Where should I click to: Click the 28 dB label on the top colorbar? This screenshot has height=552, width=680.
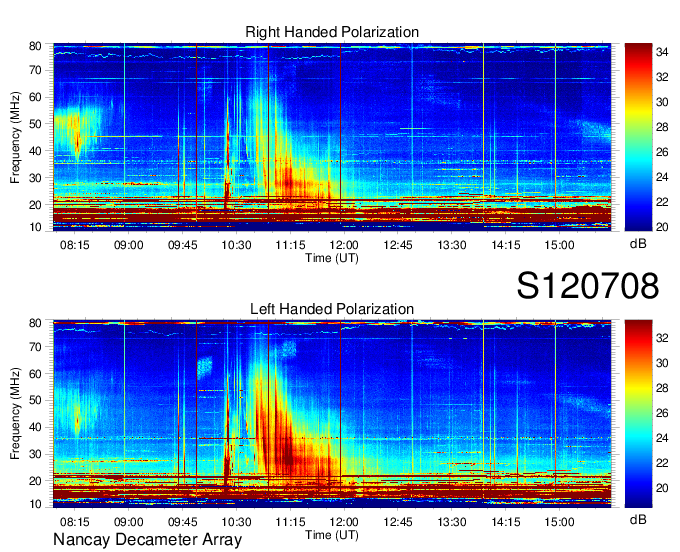pos(662,127)
